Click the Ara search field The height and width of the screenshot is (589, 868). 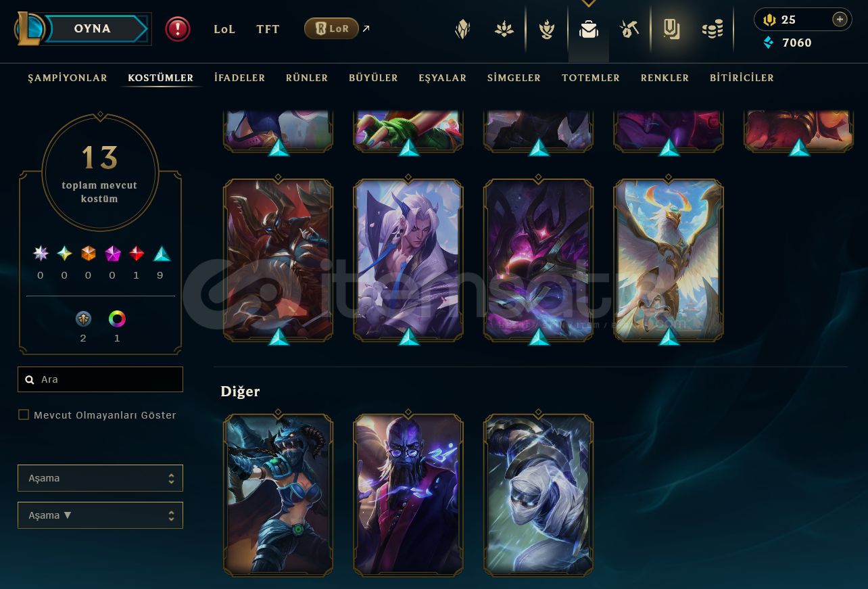[x=100, y=379]
